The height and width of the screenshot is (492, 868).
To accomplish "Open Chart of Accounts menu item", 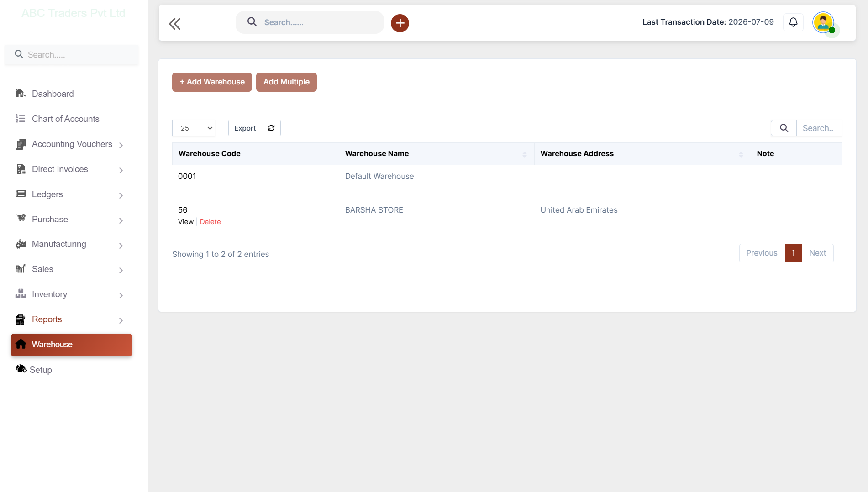I will tap(65, 119).
